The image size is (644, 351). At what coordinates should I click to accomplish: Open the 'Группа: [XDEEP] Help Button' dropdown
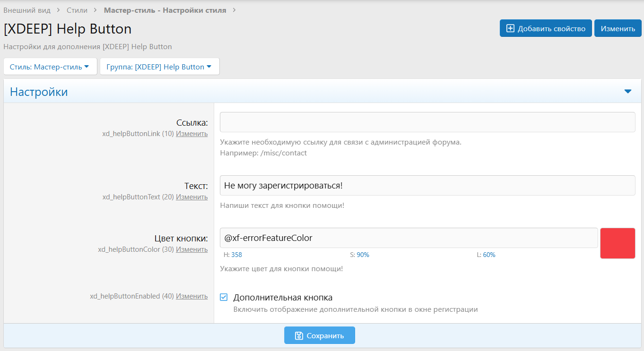click(159, 67)
